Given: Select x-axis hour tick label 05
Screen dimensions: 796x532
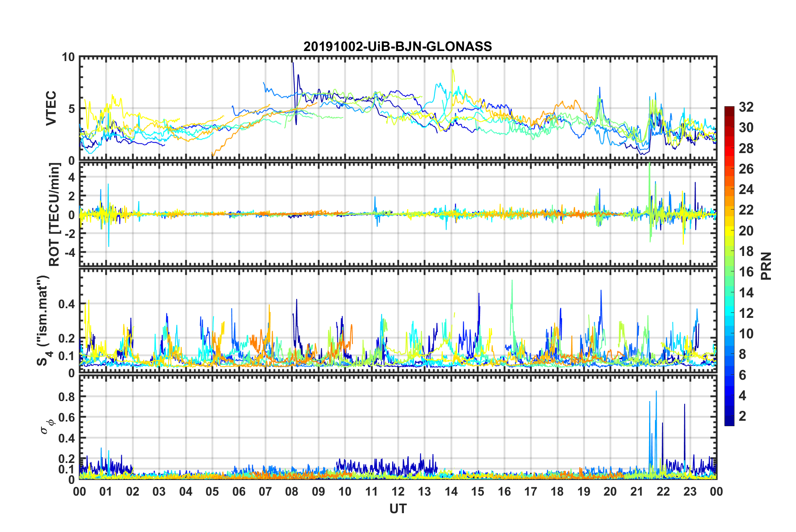Looking at the screenshot, I should (212, 491).
